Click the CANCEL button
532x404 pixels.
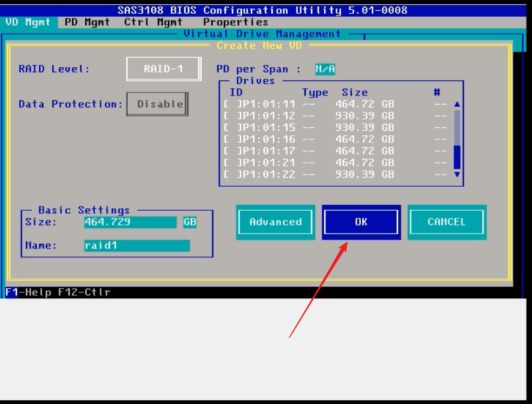(x=447, y=222)
